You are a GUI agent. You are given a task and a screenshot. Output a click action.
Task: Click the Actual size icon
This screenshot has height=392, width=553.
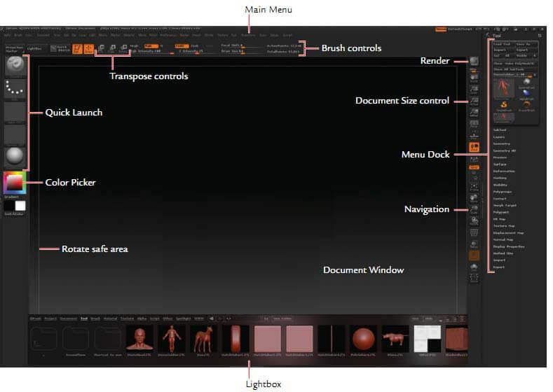pos(474,101)
